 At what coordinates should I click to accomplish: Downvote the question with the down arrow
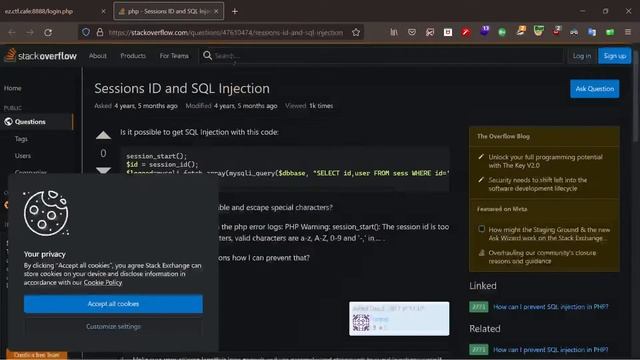[103, 170]
